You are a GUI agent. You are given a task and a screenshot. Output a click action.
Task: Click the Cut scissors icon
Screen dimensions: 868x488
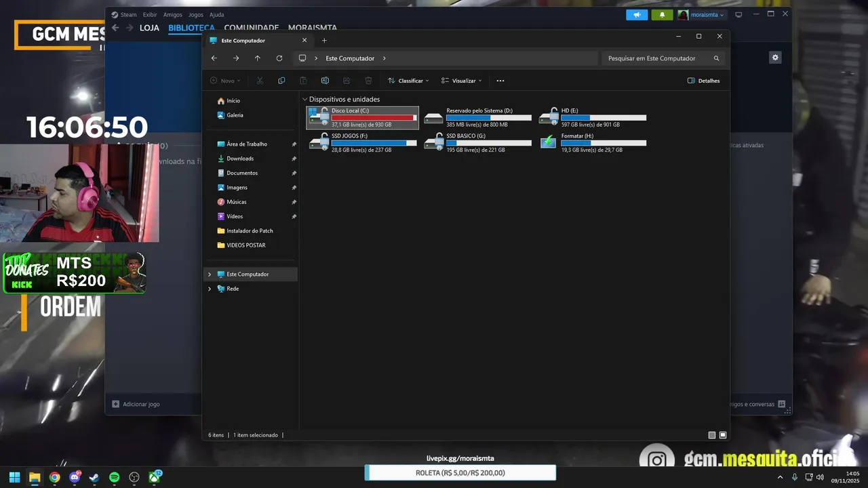[x=260, y=81]
